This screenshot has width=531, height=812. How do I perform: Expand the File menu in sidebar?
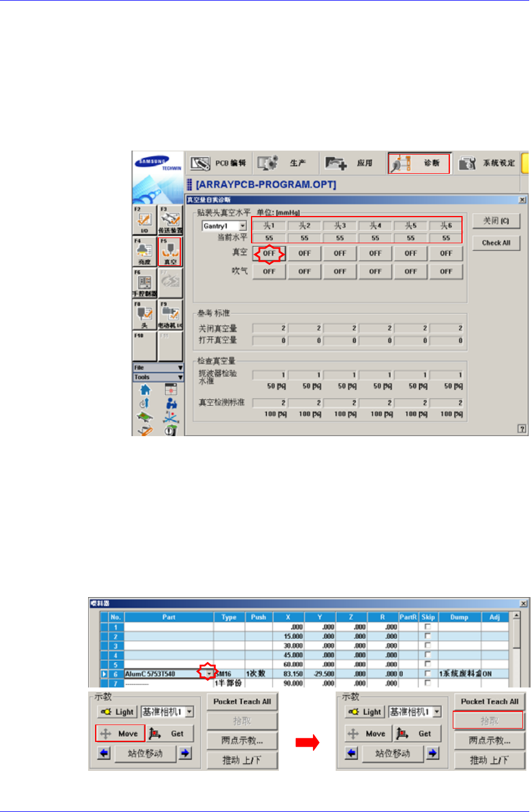tap(158, 368)
